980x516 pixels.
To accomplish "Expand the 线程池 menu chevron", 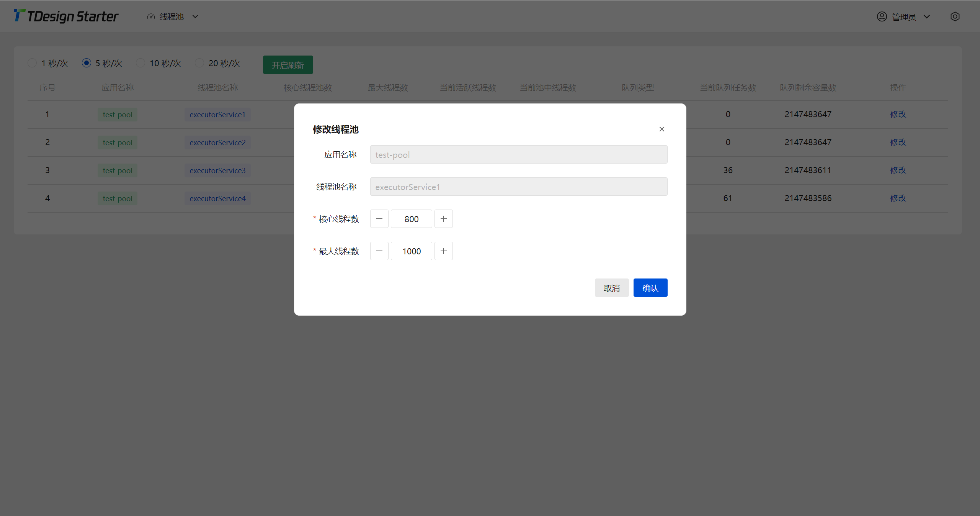I will coord(195,17).
